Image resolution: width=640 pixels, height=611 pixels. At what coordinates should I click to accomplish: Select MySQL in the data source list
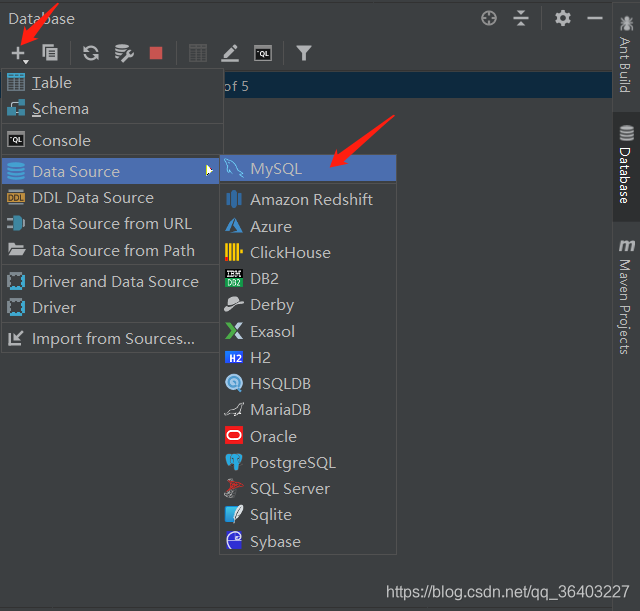tap(308, 169)
